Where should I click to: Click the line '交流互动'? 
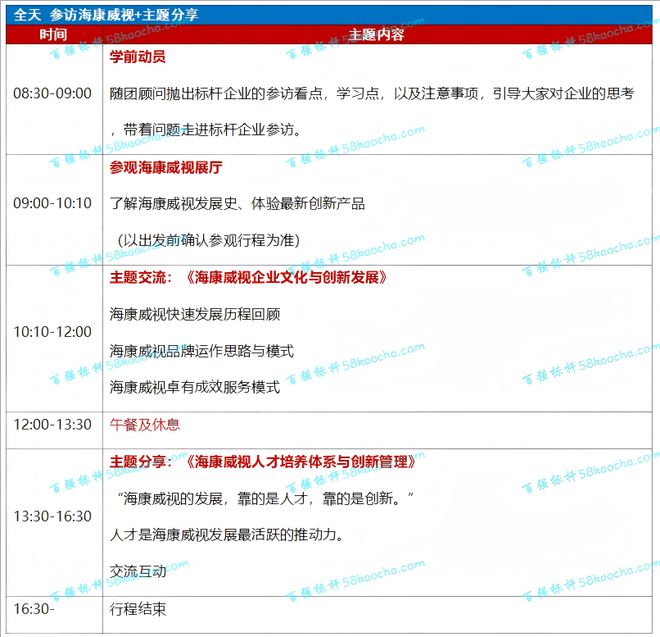[x=138, y=572]
